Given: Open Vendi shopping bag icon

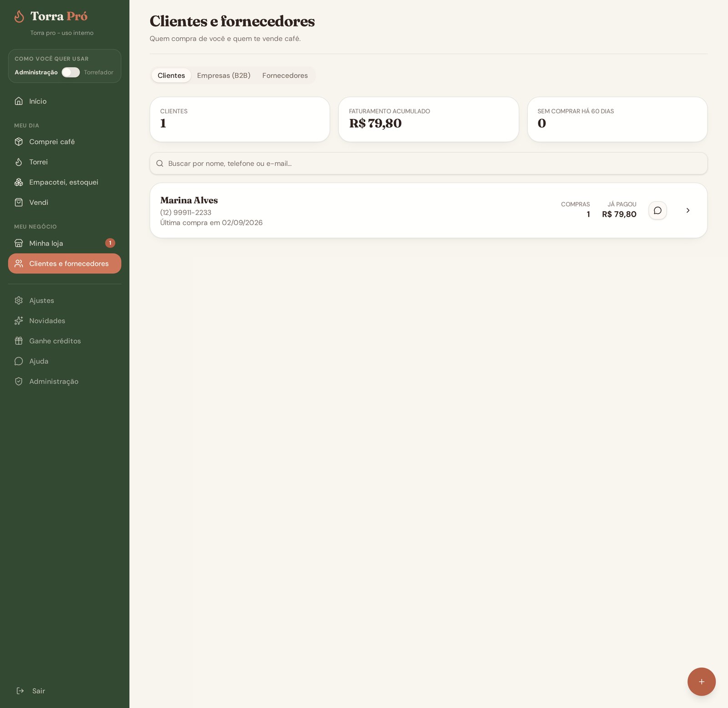Looking at the screenshot, I should pyautogui.click(x=19, y=202).
